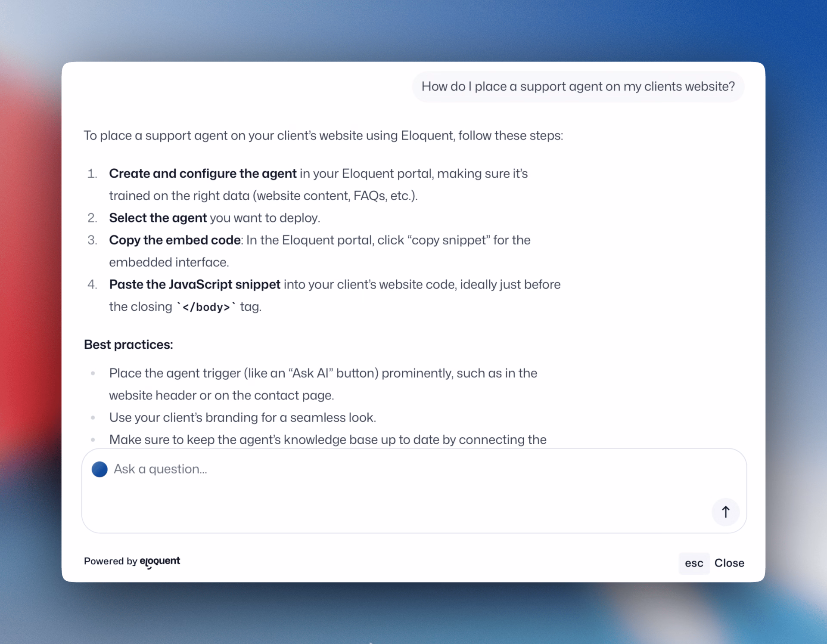827x644 pixels.
Task: Click the up-arrow send button
Action: [725, 512]
